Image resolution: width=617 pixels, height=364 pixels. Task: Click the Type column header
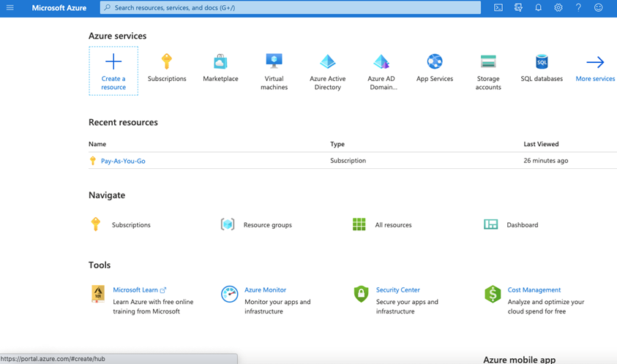(337, 144)
